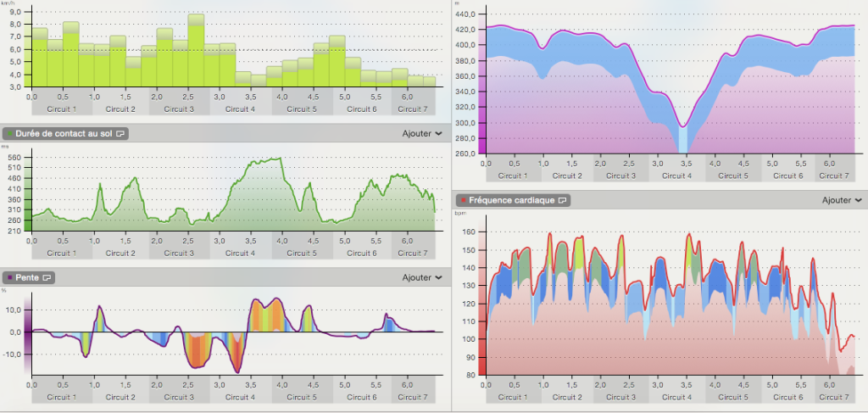Click the purple gradient scale on the Pente axis
This screenshot has height=413, width=868.
click(x=27, y=331)
